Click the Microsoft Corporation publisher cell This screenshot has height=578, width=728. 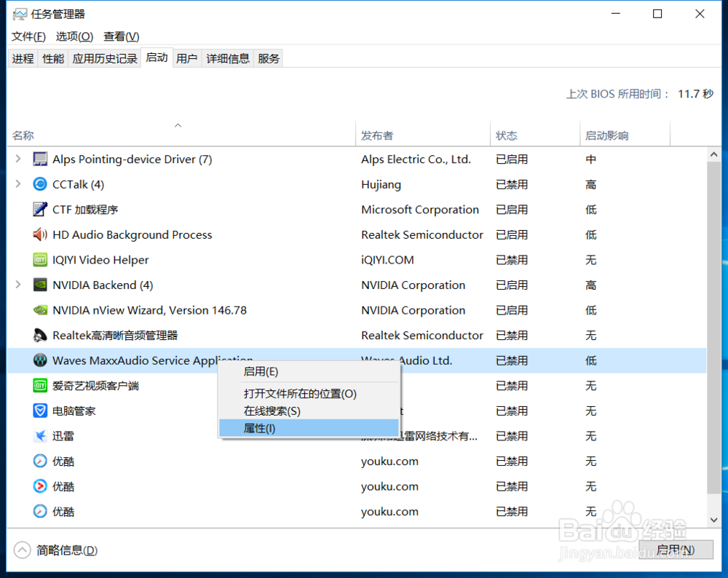[420, 210]
